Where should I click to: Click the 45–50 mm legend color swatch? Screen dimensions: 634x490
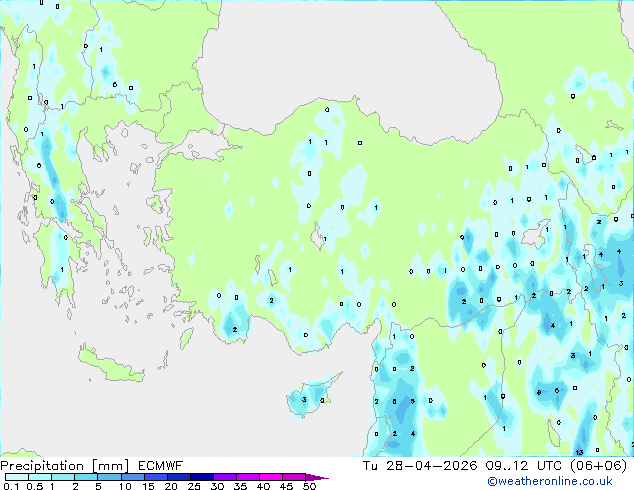(x=294, y=477)
